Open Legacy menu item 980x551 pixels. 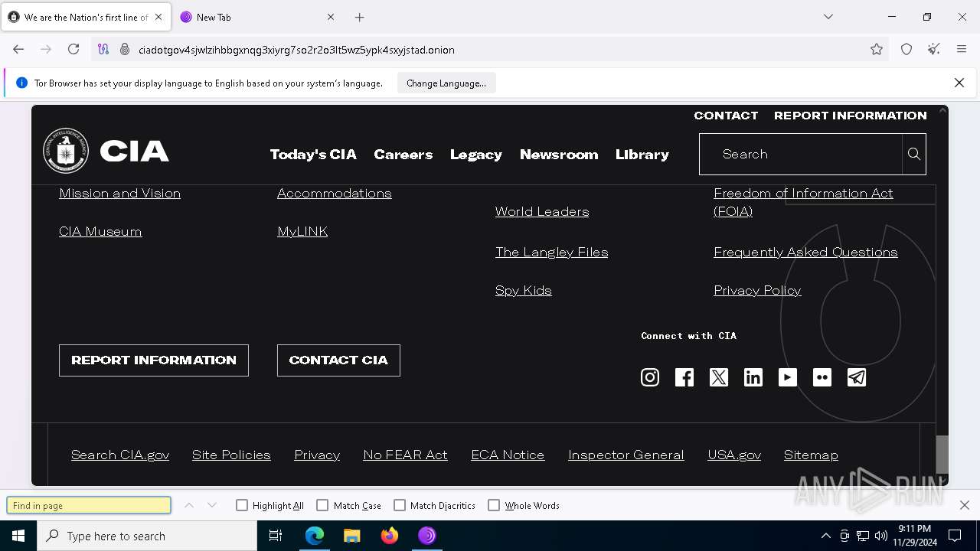point(476,155)
